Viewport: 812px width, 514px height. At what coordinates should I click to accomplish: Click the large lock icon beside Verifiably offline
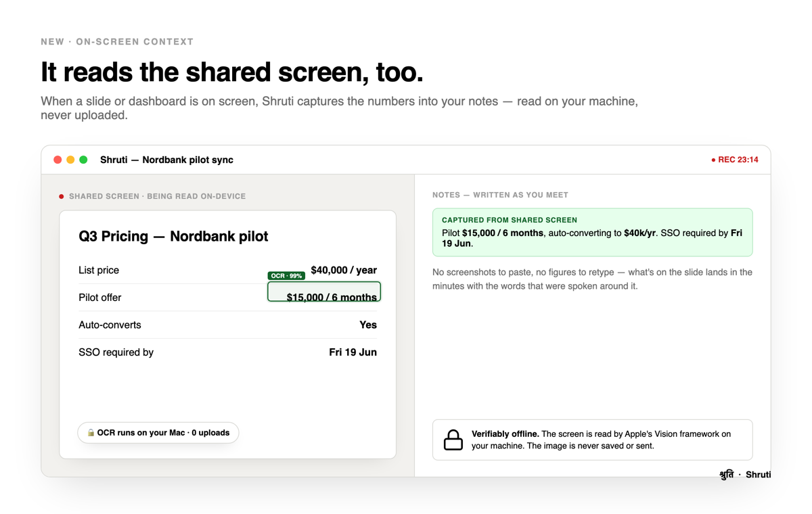453,440
